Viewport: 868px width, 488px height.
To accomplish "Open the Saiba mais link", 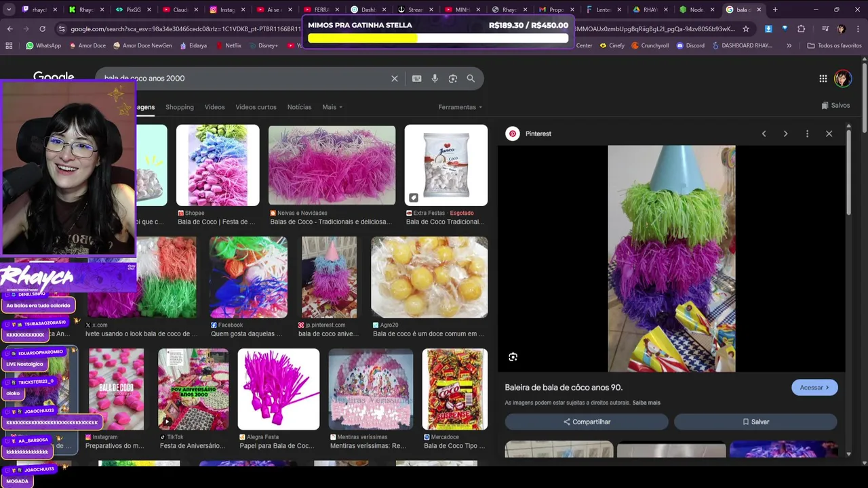I will [x=646, y=403].
